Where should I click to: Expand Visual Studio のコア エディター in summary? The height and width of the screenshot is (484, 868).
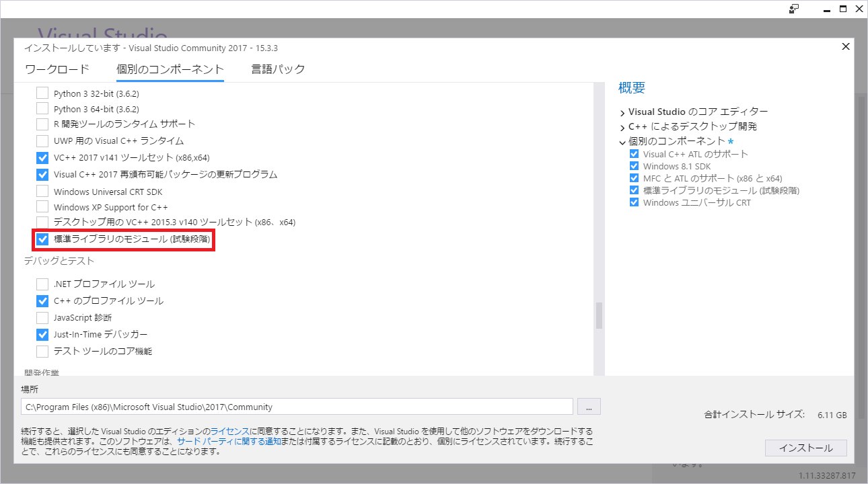point(622,112)
